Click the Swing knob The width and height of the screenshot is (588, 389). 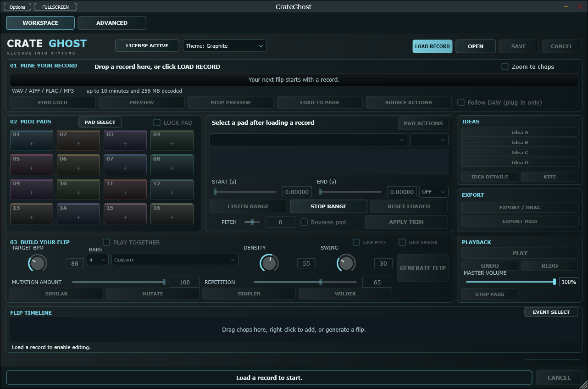[x=346, y=263]
